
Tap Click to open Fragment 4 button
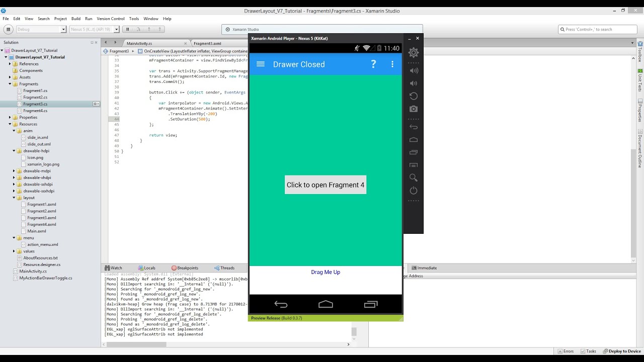click(x=326, y=185)
